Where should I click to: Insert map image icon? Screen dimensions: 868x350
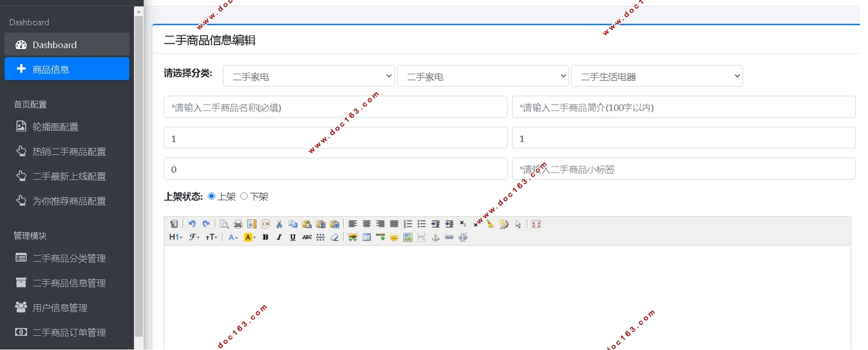pos(408,237)
